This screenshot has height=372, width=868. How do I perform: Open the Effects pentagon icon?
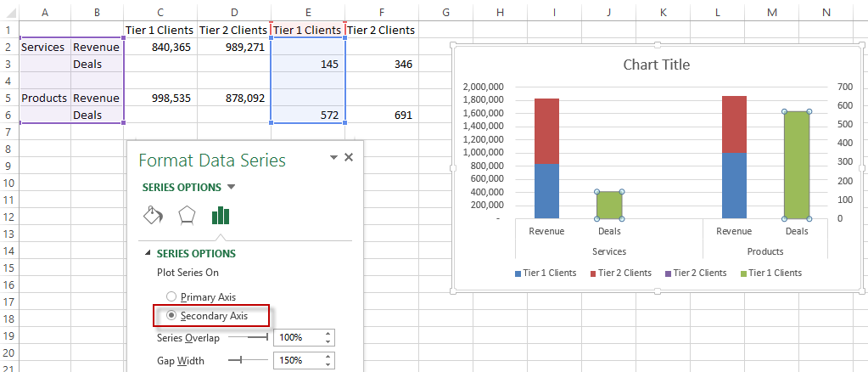point(187,215)
